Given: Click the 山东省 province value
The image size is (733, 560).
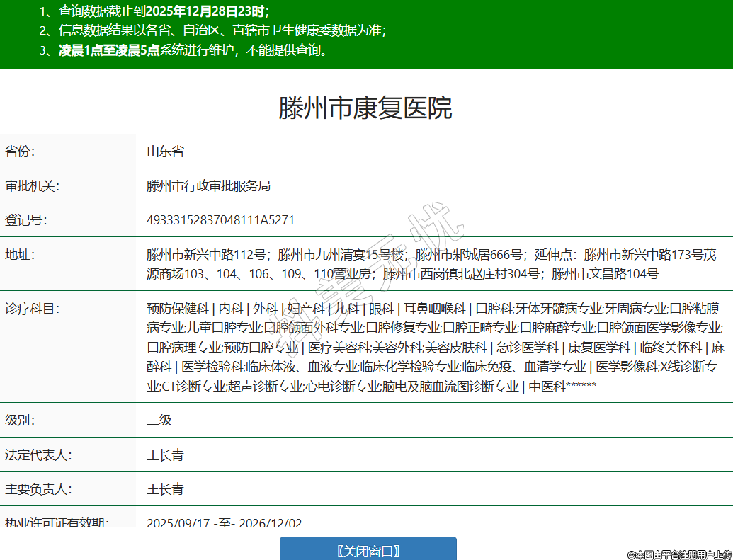Looking at the screenshot, I should (x=165, y=152).
